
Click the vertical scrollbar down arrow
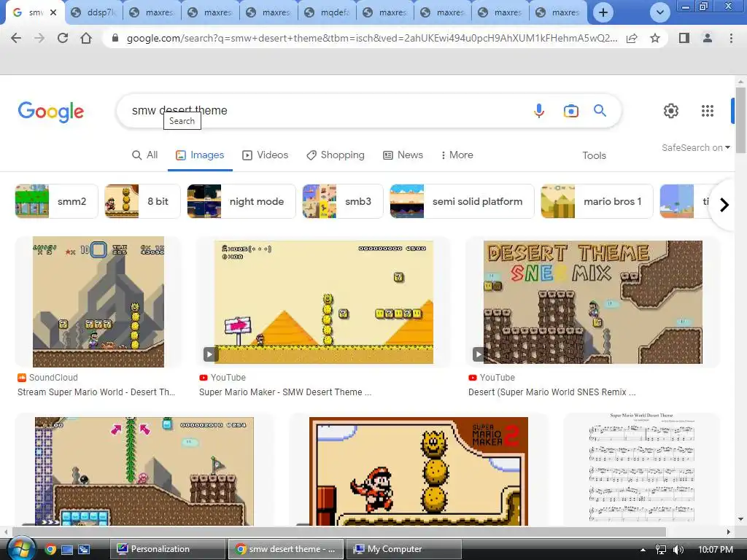click(x=740, y=519)
